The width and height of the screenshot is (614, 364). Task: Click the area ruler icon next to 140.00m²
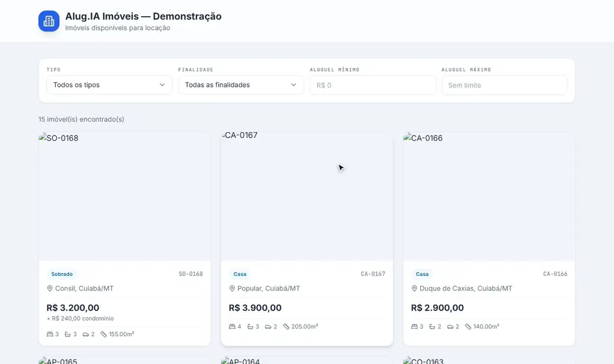pyautogui.click(x=468, y=327)
